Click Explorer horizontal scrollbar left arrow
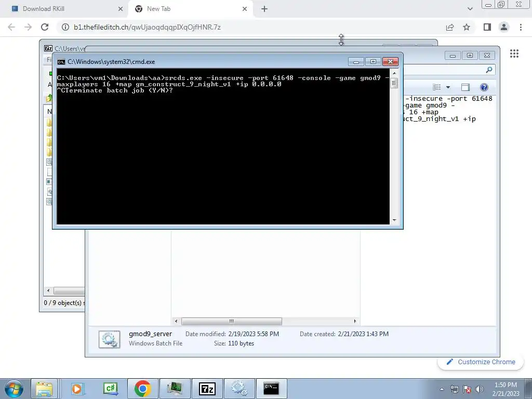The height and width of the screenshot is (399, 532). [x=176, y=321]
